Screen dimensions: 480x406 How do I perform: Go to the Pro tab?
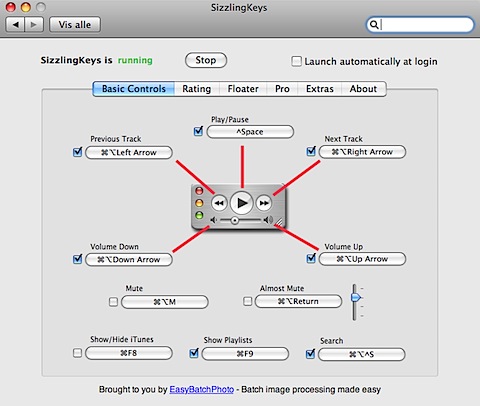click(282, 89)
